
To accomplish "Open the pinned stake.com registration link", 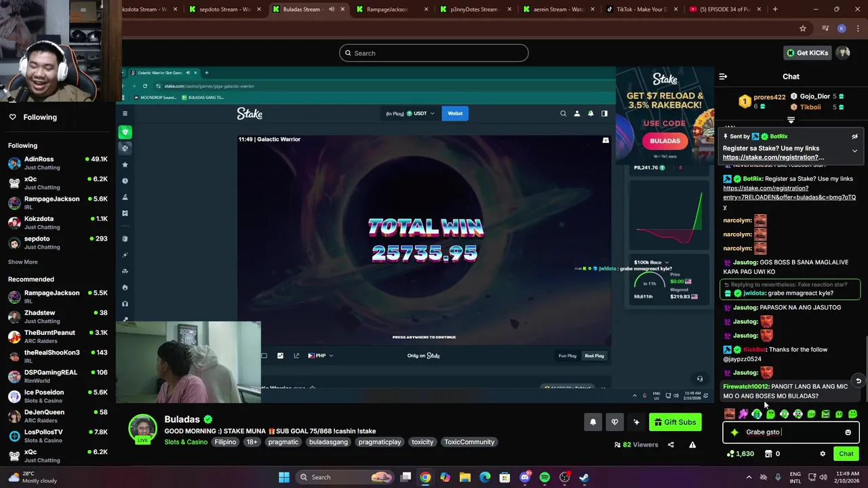I will pyautogui.click(x=773, y=157).
